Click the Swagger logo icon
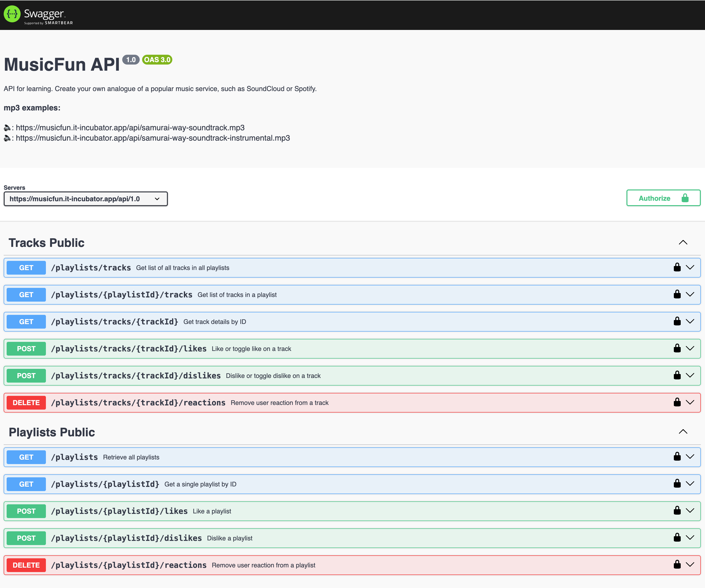 12,14
